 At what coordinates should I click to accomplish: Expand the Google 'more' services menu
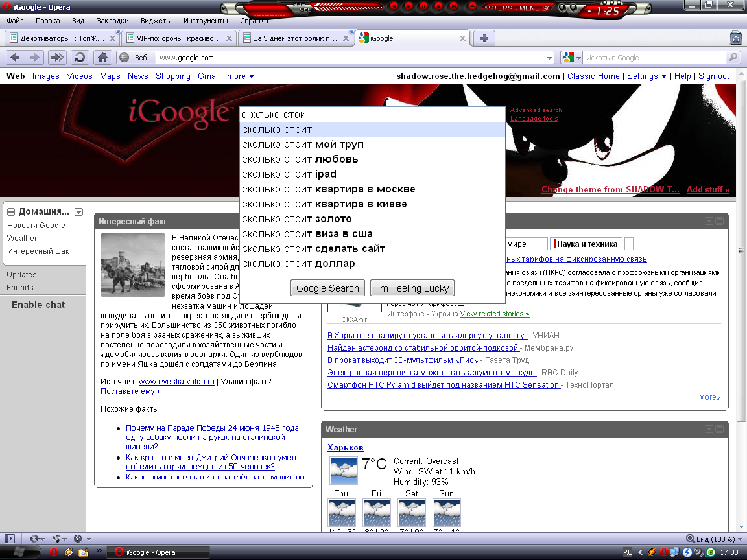click(x=240, y=76)
